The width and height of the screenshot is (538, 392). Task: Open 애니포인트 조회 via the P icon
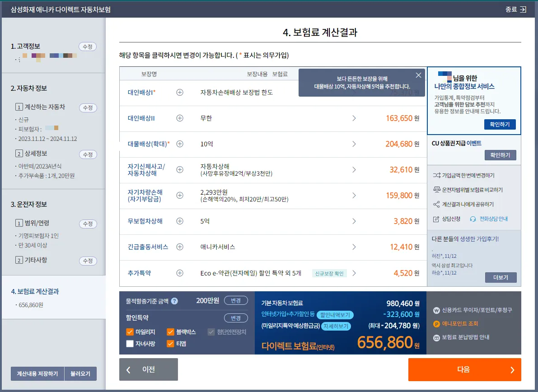437,324
